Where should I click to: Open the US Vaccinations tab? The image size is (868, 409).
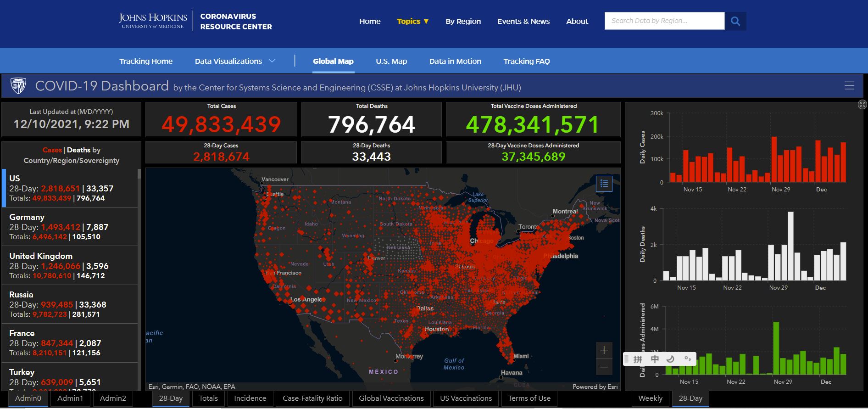tap(466, 398)
